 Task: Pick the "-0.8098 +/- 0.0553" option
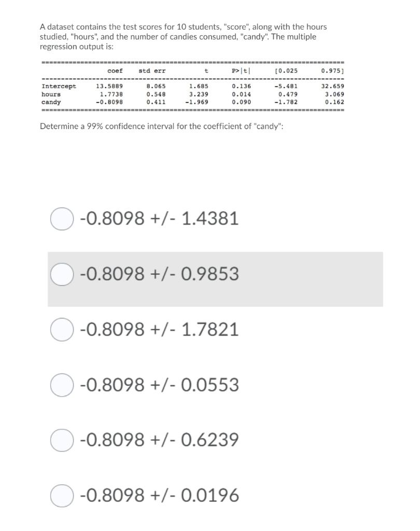click(x=61, y=384)
